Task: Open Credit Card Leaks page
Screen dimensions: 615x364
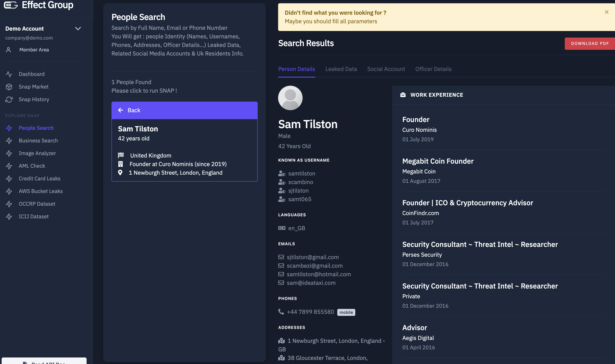Action: pyautogui.click(x=40, y=179)
